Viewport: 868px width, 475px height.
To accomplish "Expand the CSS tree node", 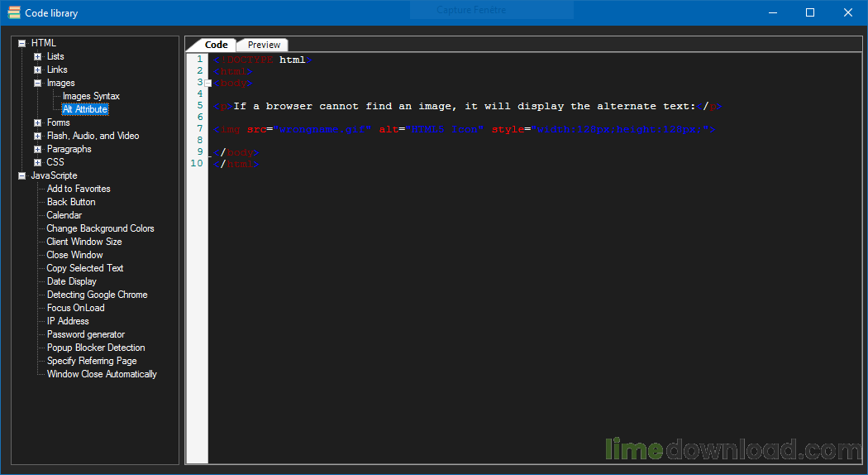I will coord(38,162).
